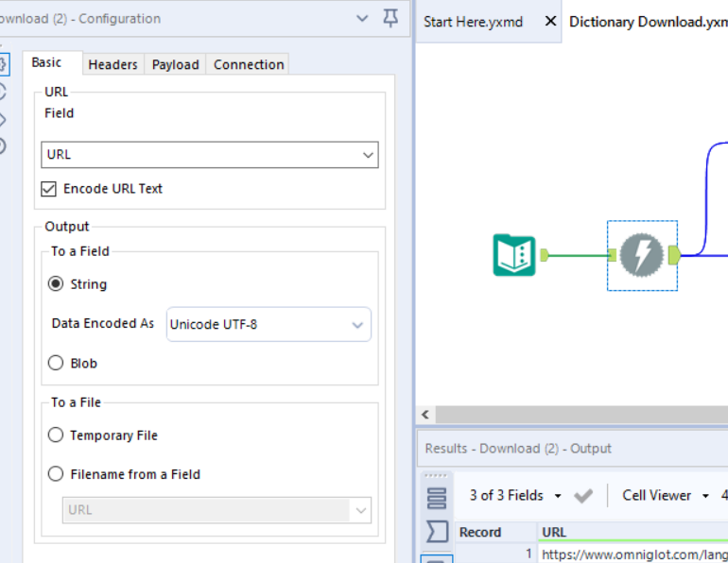This screenshot has width=728, height=563.
Task: Close the Start Here.yxmd tab
Action: (550, 21)
